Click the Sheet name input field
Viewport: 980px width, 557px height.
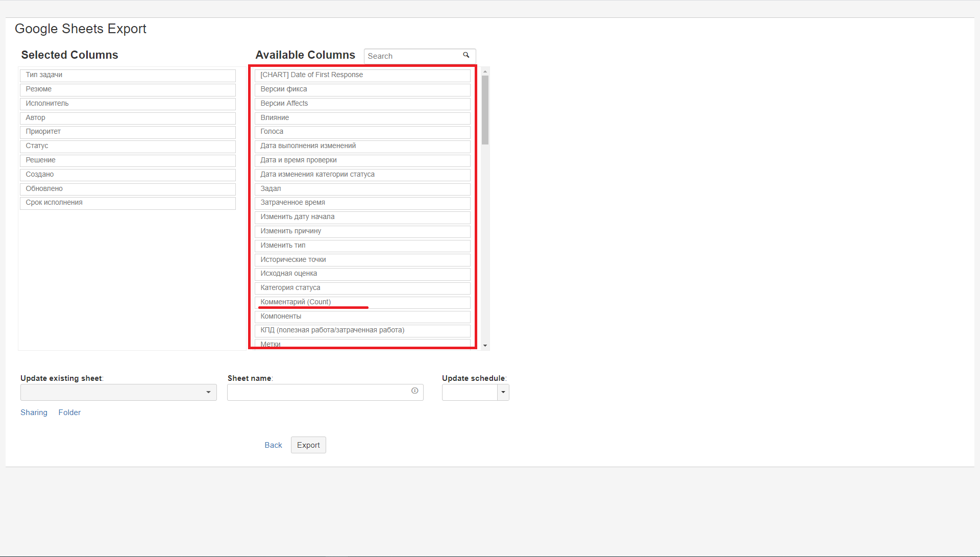(x=325, y=392)
